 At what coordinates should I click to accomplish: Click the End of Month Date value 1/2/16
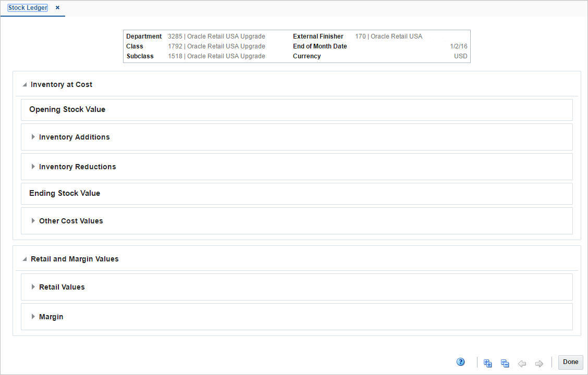459,46
